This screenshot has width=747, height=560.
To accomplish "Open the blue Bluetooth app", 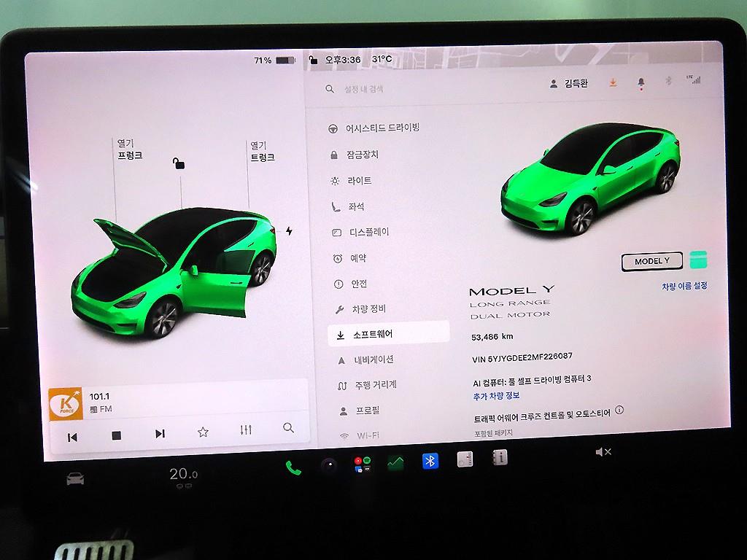I will coord(430,461).
